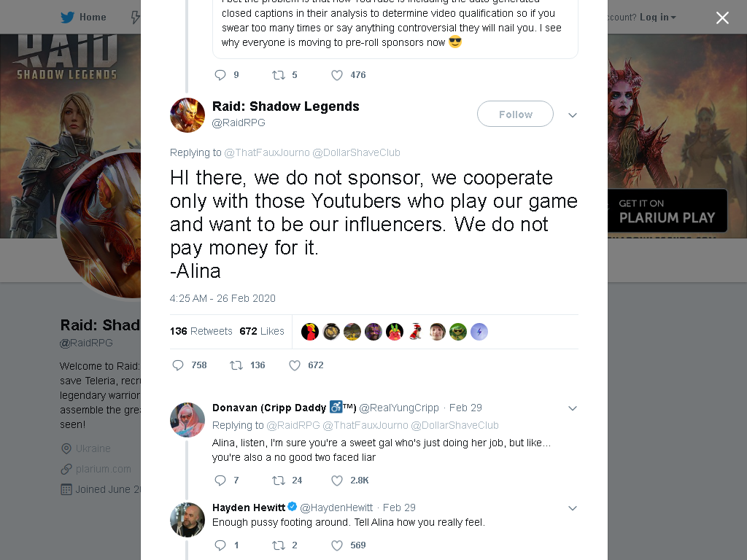Open the @ThatFauxJourno mention link
This screenshot has height=560, width=747.
point(267,152)
